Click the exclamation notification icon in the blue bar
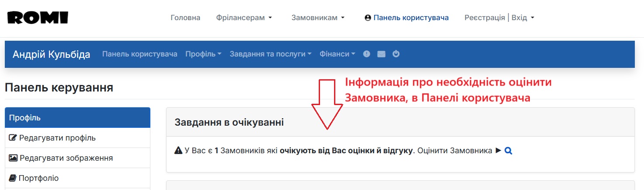644x190 pixels. [x=367, y=54]
